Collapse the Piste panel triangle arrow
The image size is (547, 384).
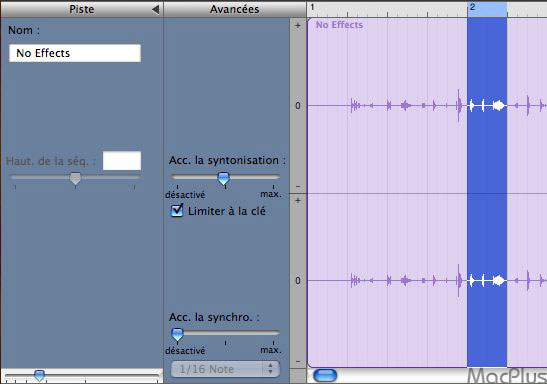[156, 9]
